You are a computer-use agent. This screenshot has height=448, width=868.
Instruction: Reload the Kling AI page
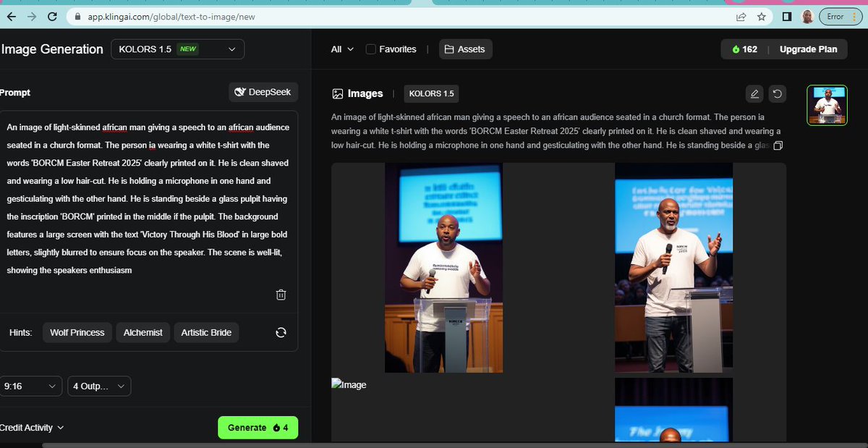(52, 16)
